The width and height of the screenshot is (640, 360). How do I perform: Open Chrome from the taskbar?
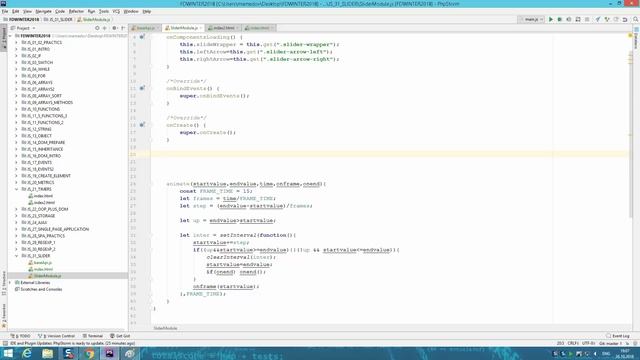[x=89, y=353]
